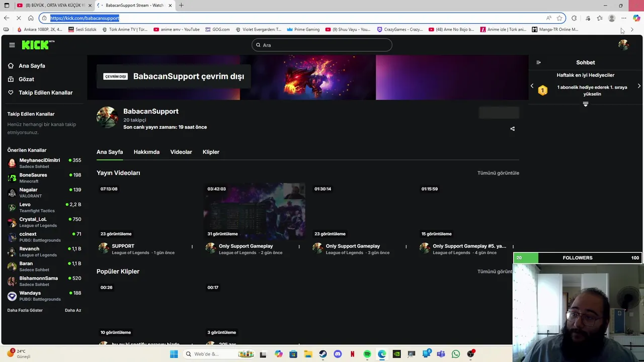Stop loading the page
Viewport: 644px width, 362px height.
click(19, 18)
